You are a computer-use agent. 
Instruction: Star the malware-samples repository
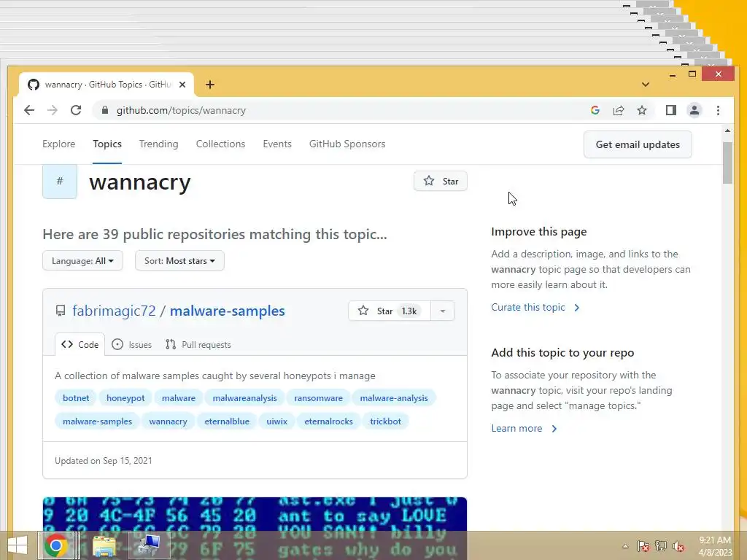tap(390, 311)
